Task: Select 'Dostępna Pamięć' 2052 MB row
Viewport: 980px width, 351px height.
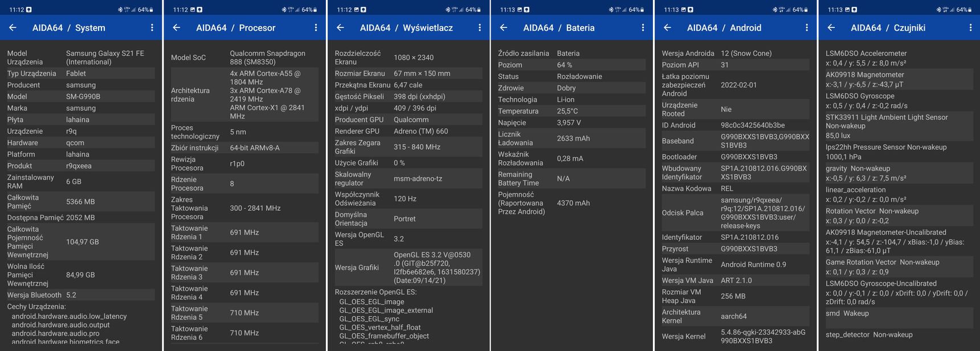Action: click(81, 218)
